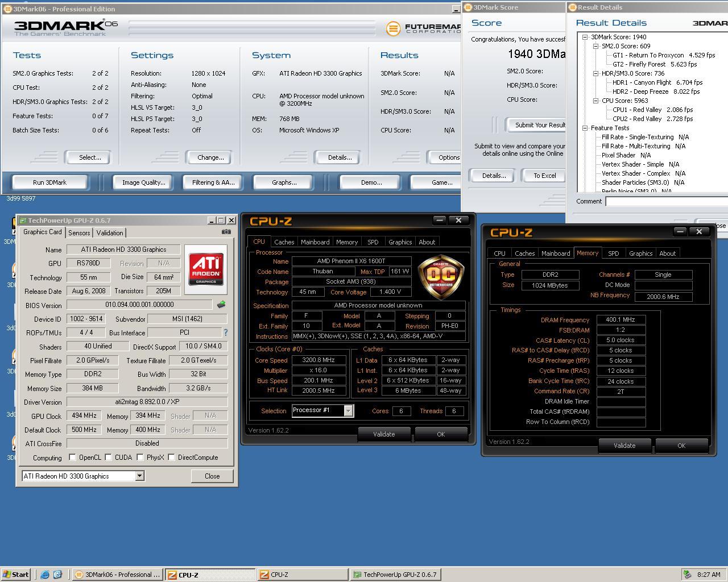The height and width of the screenshot is (582, 728).
Task: Click the Gigabyte OC motherboard badge in CPU-Z
Action: coord(441,278)
